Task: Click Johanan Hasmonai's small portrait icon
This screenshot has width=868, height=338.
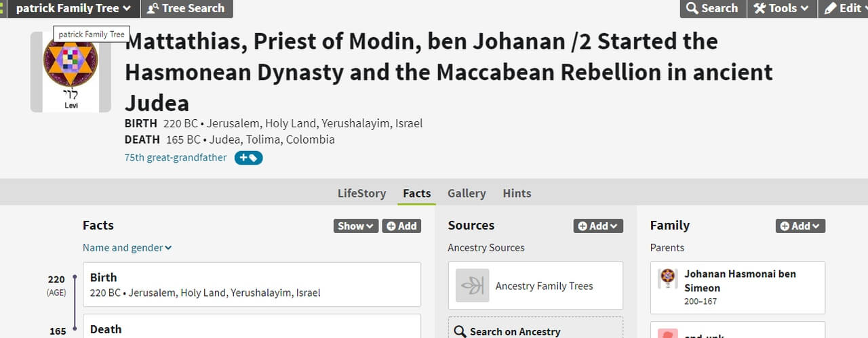Action: [x=668, y=278]
